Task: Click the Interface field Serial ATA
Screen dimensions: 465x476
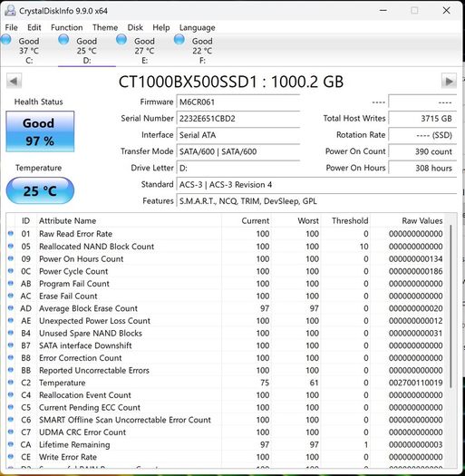Action: [x=238, y=135]
